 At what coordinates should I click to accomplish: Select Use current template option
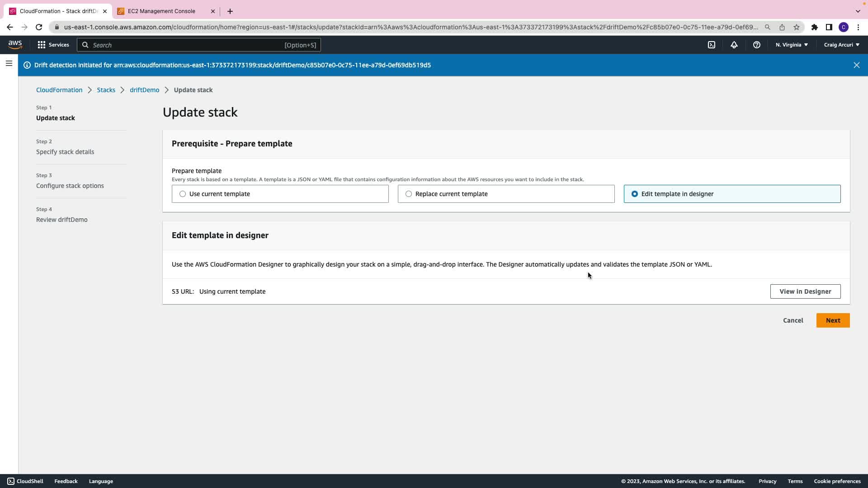[183, 194]
